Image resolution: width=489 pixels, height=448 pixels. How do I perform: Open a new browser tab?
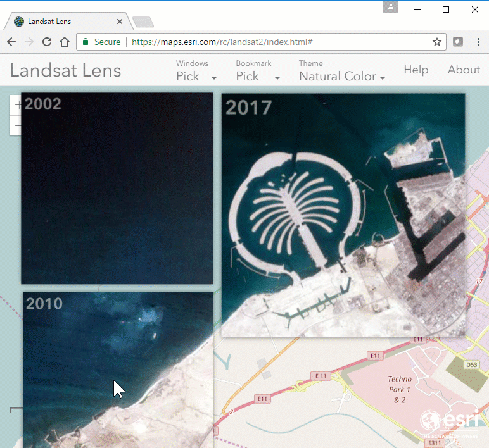tap(143, 22)
